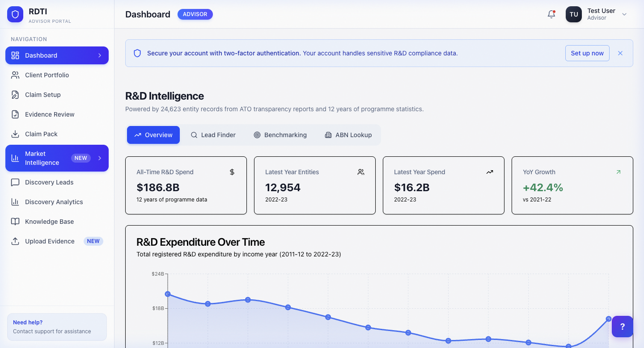644x348 pixels.
Task: Click the Need help? support card
Action: (x=57, y=327)
